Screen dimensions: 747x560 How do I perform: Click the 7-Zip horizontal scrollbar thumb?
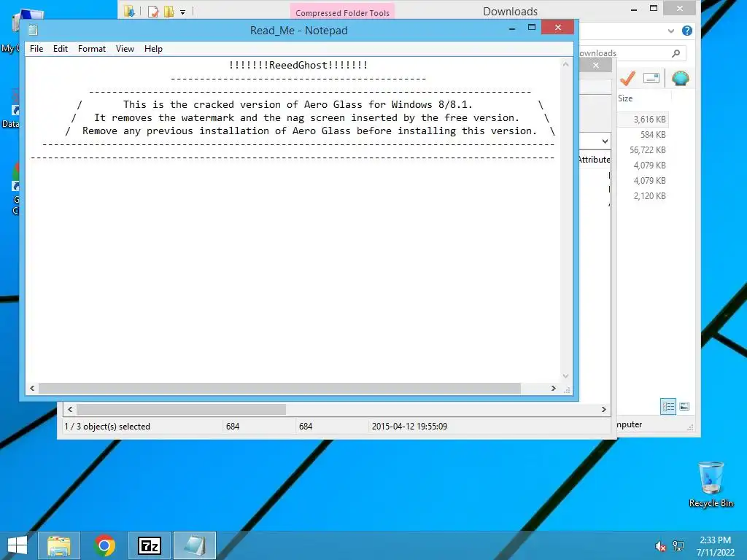181,409
